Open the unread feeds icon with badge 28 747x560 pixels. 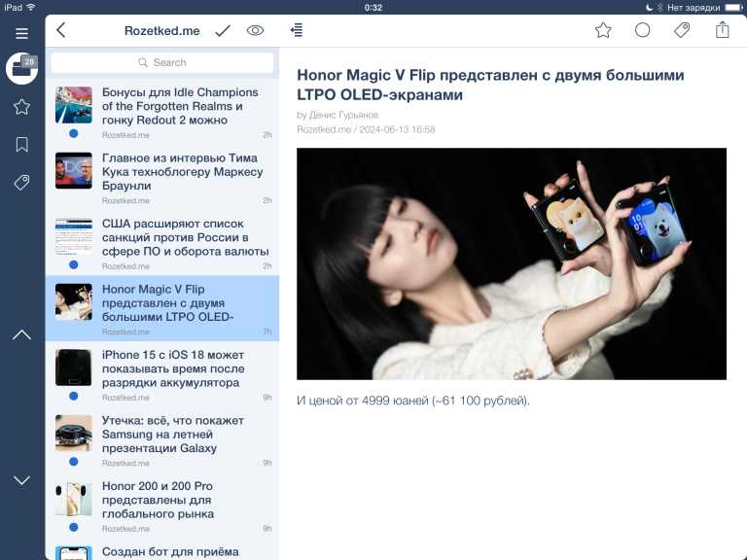pos(22,69)
